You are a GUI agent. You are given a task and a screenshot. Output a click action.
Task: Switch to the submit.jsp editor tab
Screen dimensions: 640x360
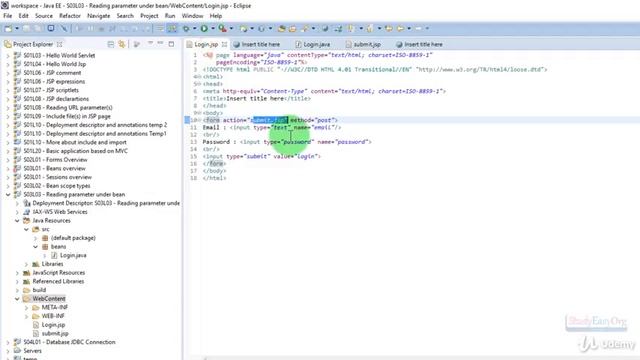(363, 44)
